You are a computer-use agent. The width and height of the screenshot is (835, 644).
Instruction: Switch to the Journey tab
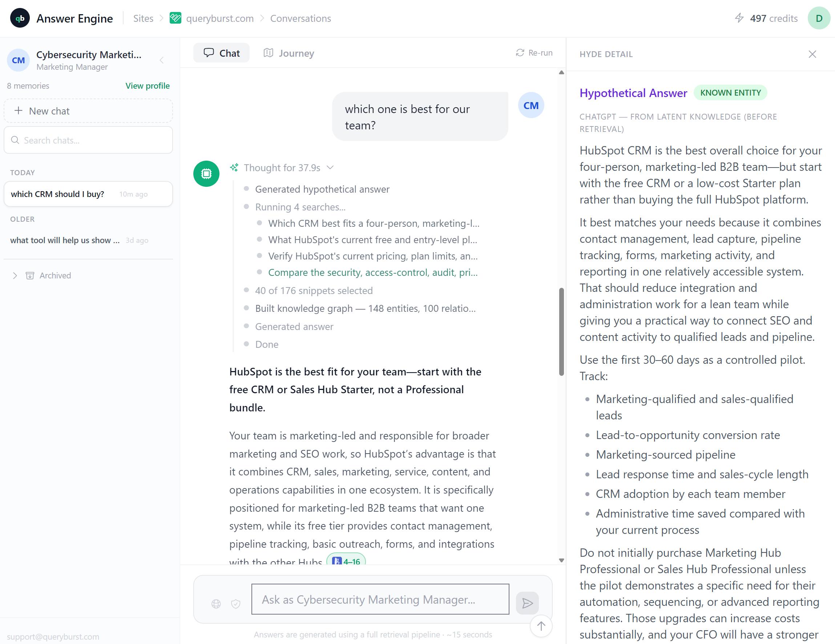289,53
